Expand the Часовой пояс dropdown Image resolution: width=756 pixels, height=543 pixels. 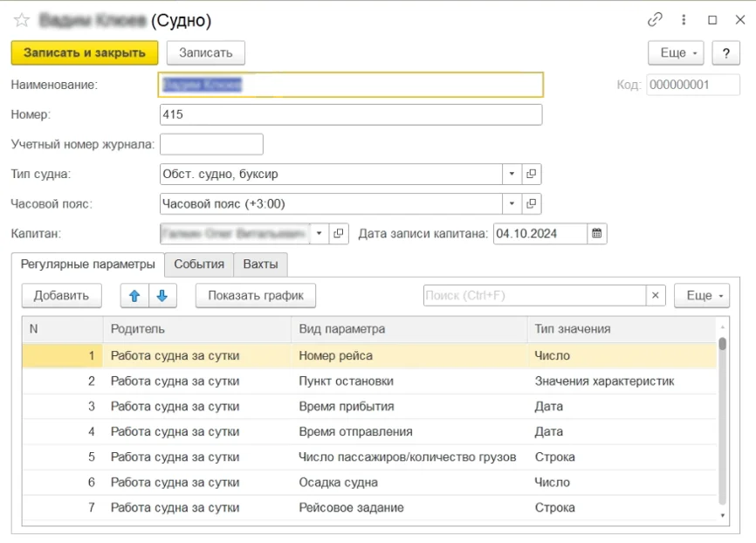[x=512, y=203]
